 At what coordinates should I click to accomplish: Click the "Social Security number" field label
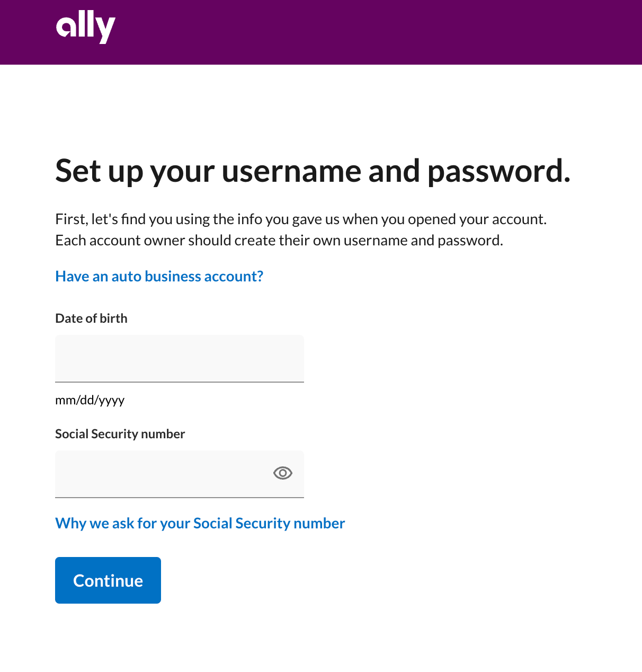(120, 434)
